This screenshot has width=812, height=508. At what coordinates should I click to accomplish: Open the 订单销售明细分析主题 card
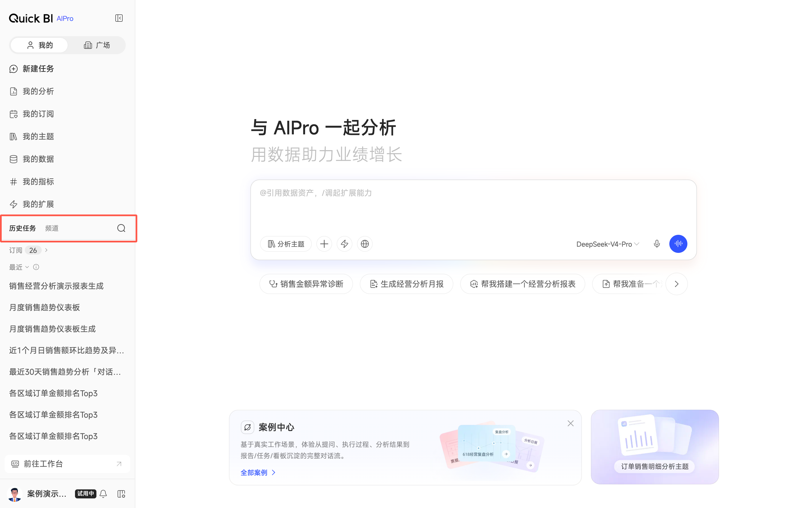[655, 447]
